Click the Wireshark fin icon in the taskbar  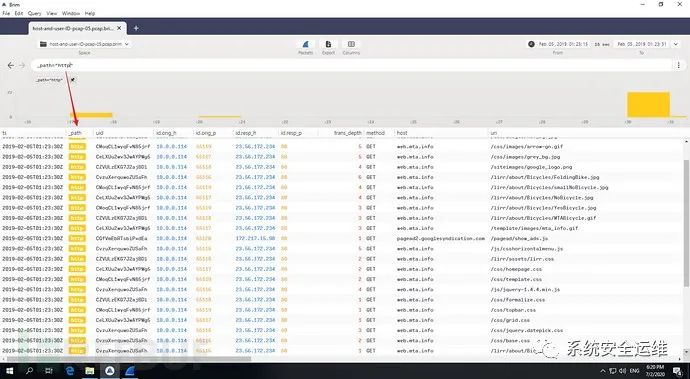click(x=130, y=371)
